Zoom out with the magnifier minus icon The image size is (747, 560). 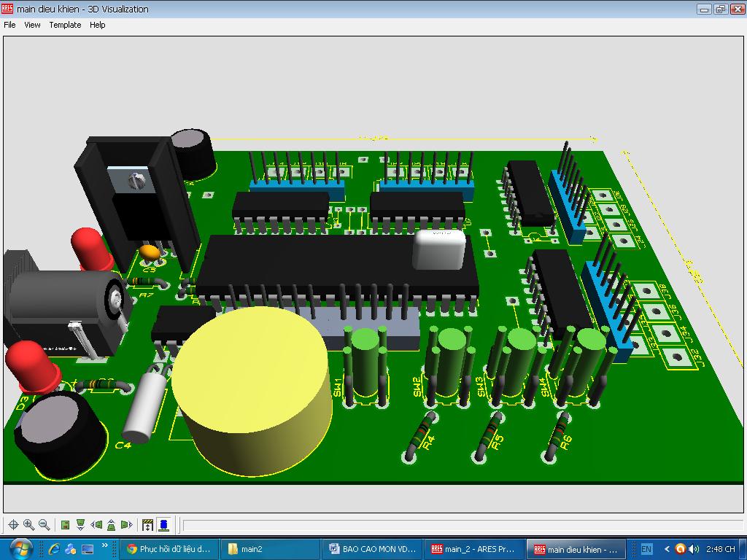coord(44,525)
